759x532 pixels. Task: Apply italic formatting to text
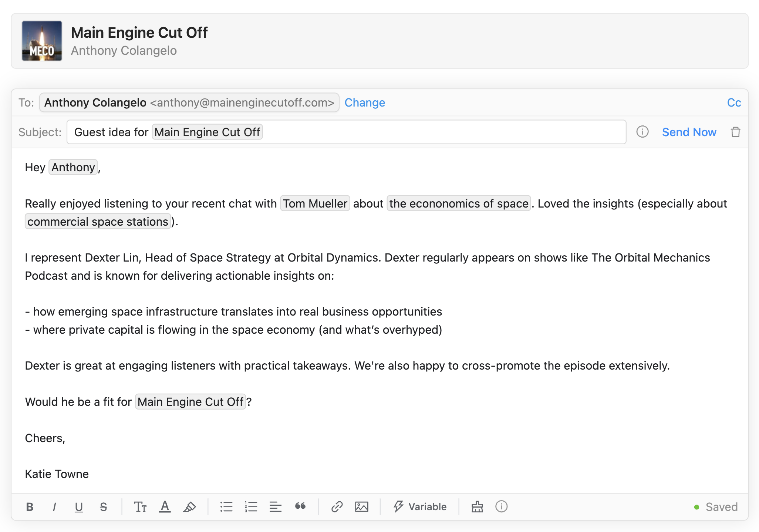tap(54, 506)
